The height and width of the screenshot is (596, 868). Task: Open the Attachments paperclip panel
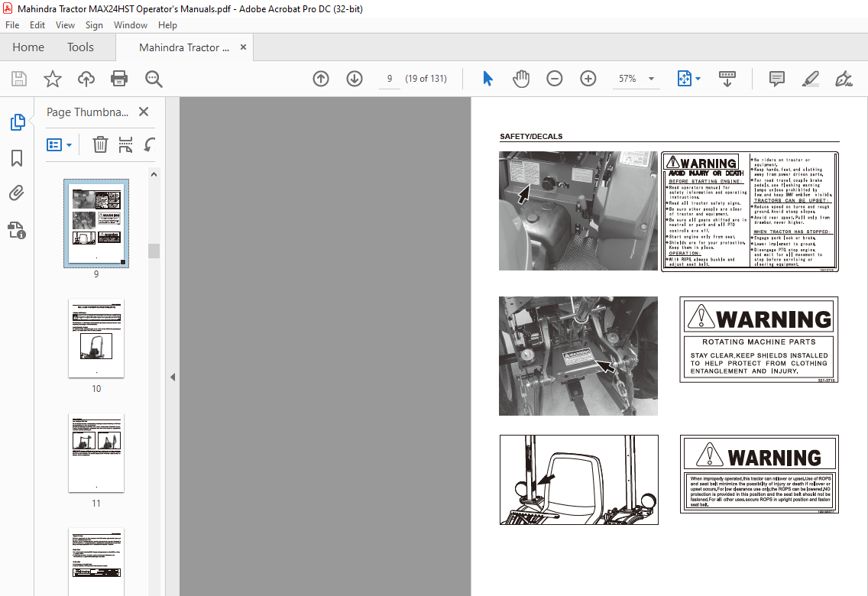click(17, 193)
